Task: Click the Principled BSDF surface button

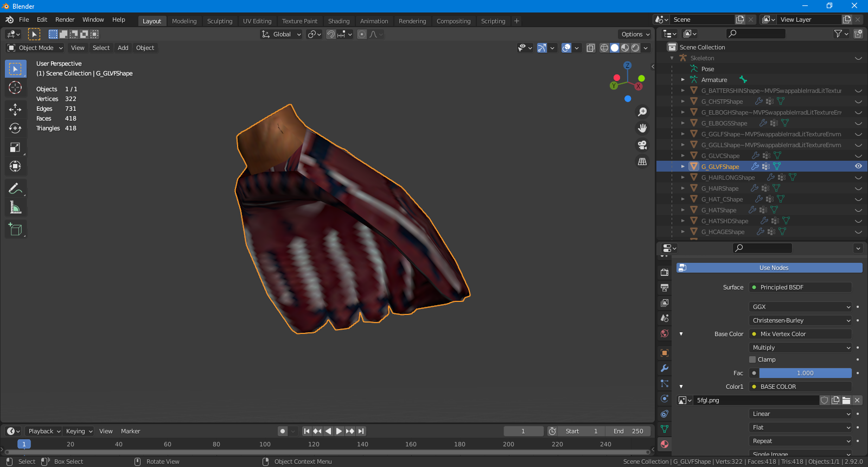Action: tap(800, 287)
